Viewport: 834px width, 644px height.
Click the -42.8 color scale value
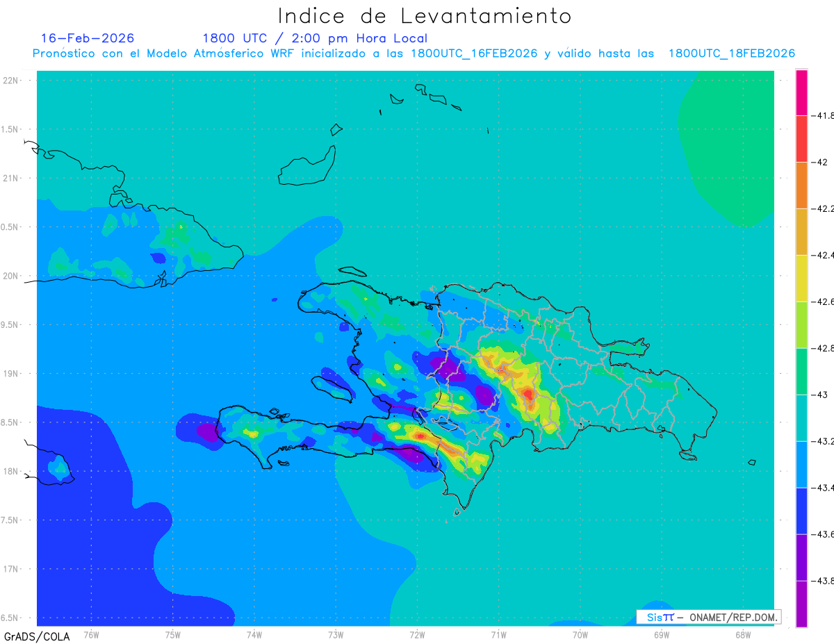tap(822, 348)
